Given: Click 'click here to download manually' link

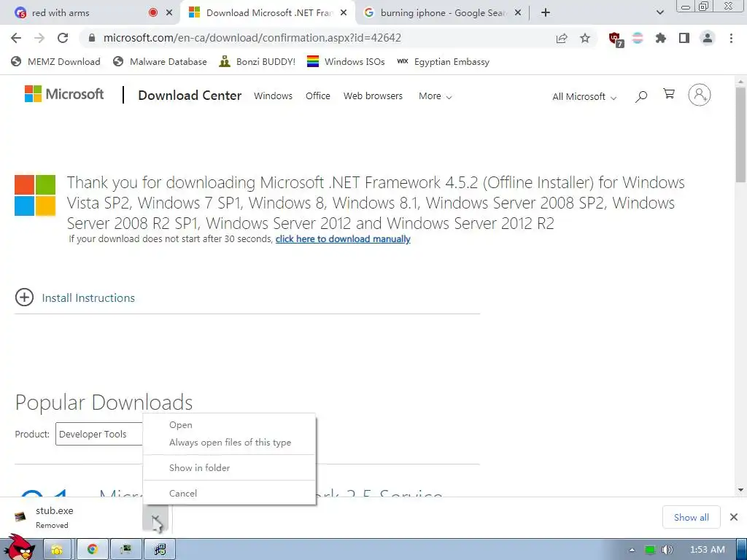Looking at the screenshot, I should [x=343, y=239].
